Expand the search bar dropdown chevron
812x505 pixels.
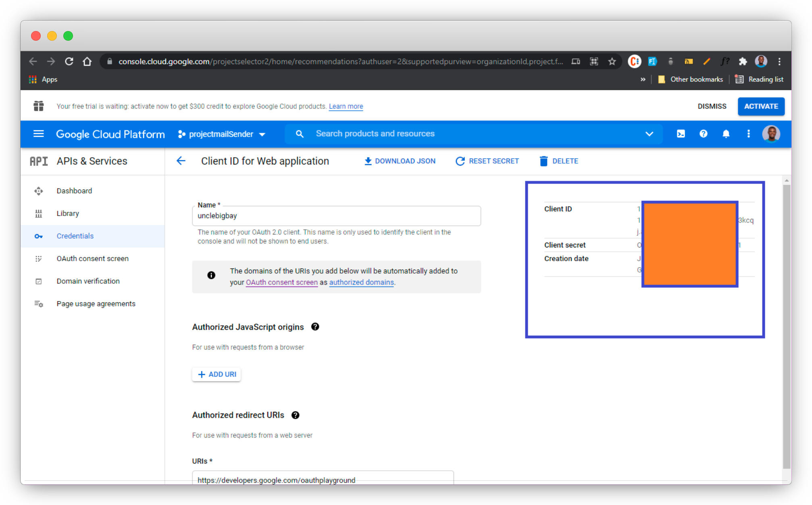[x=649, y=134]
